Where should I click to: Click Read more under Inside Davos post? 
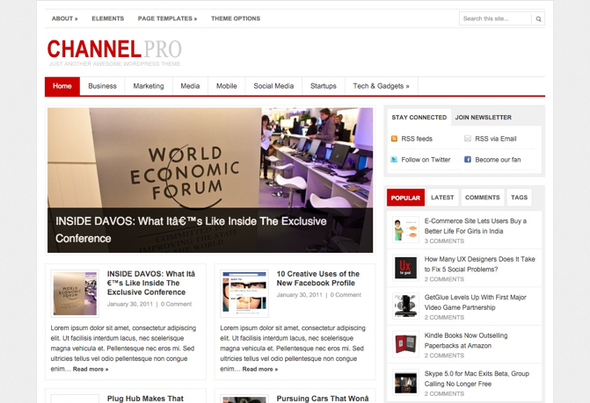[x=90, y=369]
